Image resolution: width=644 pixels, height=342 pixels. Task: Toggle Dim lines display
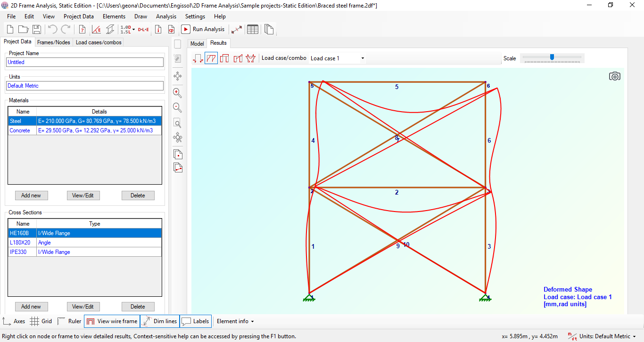click(x=160, y=321)
